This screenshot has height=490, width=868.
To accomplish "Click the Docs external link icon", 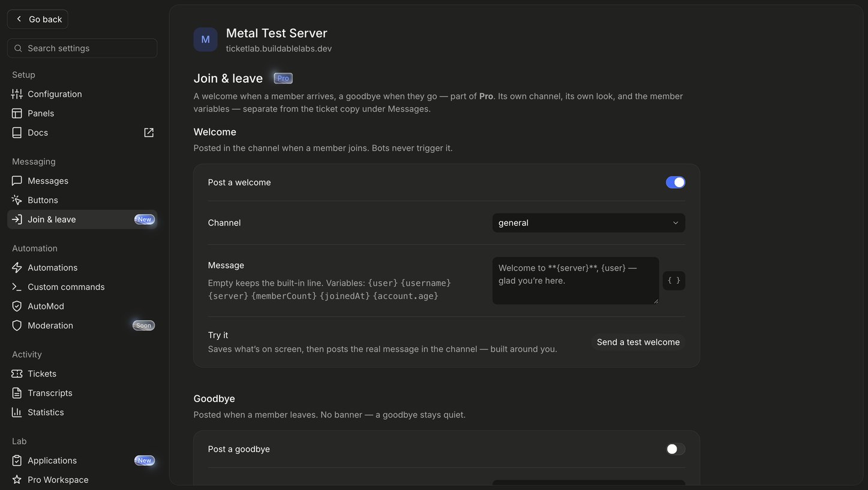I will [x=149, y=133].
